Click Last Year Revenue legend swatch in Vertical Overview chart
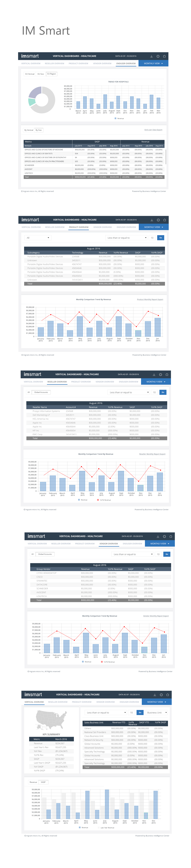The image size is (191, 868). pos(99,828)
